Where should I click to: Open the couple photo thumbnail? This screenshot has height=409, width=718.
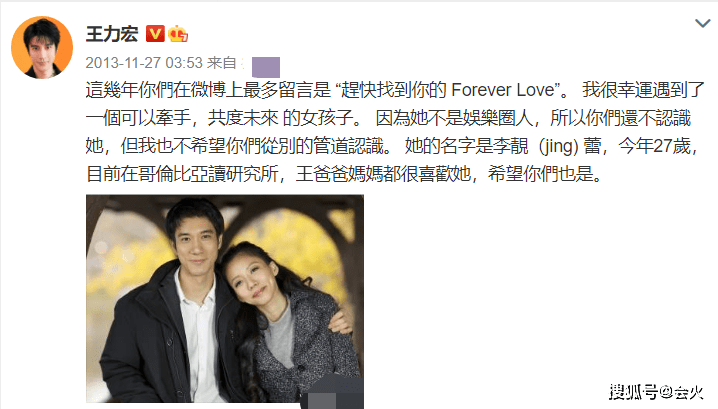click(x=225, y=299)
